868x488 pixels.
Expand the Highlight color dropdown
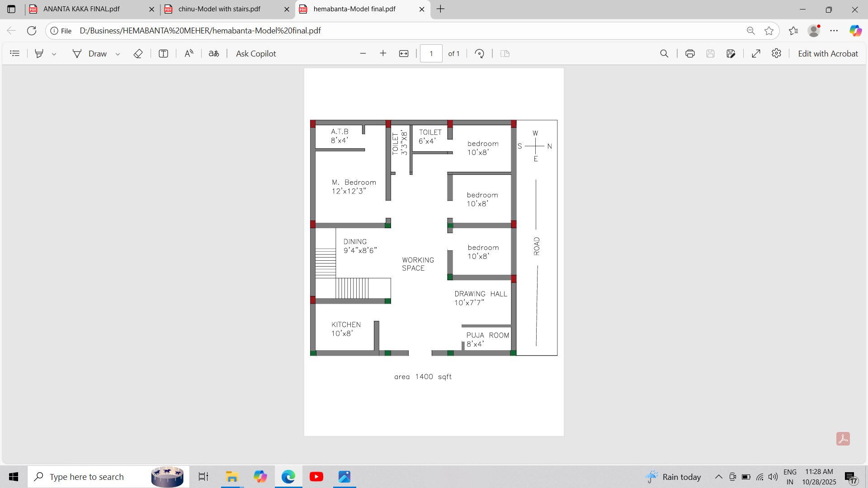click(54, 54)
